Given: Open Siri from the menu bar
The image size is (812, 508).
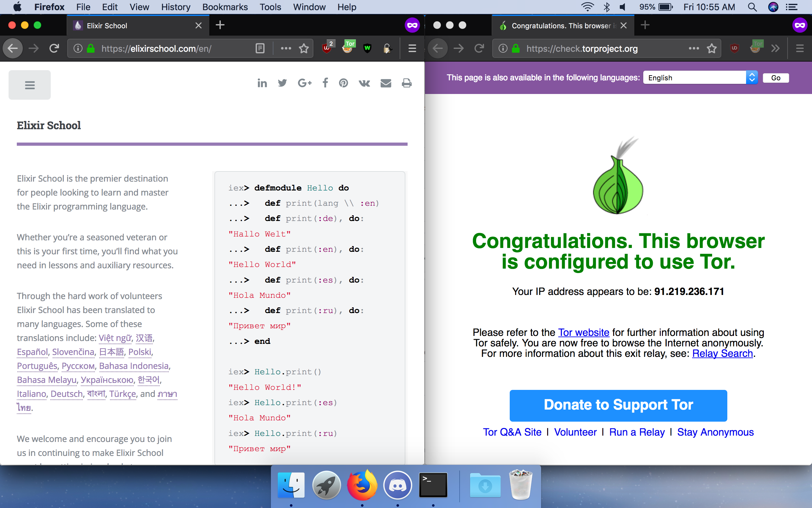Looking at the screenshot, I should pyautogui.click(x=773, y=7).
